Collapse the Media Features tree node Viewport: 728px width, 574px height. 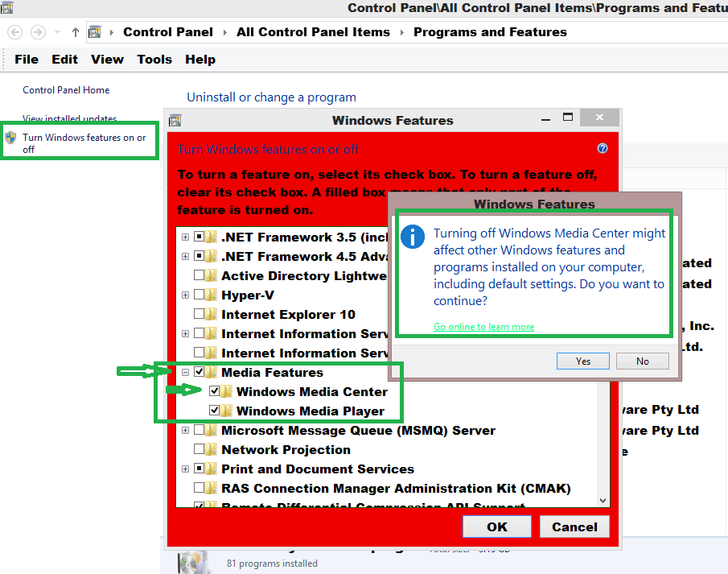point(185,372)
